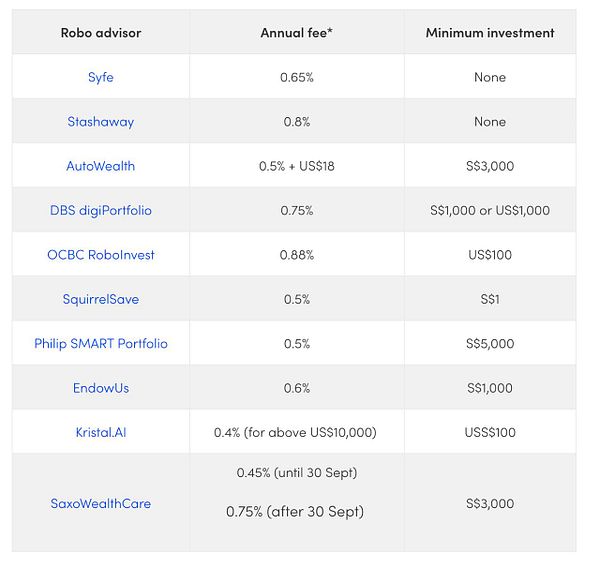Open the EndowUs link

point(101,388)
